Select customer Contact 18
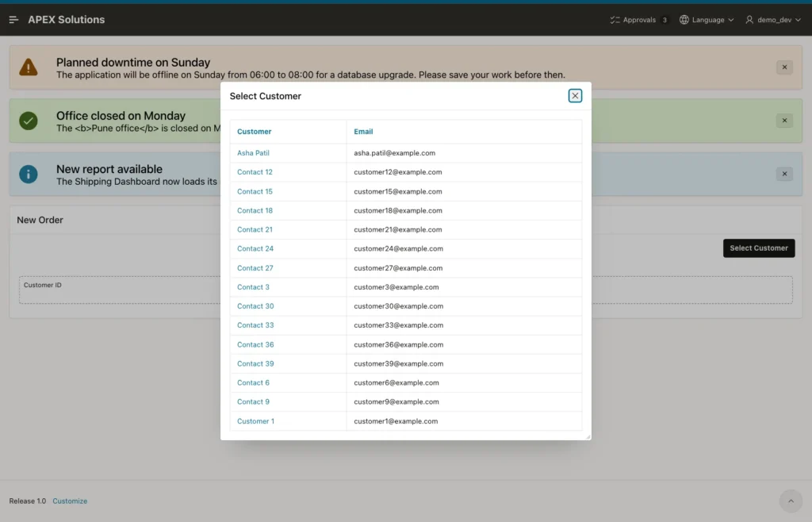 (255, 211)
